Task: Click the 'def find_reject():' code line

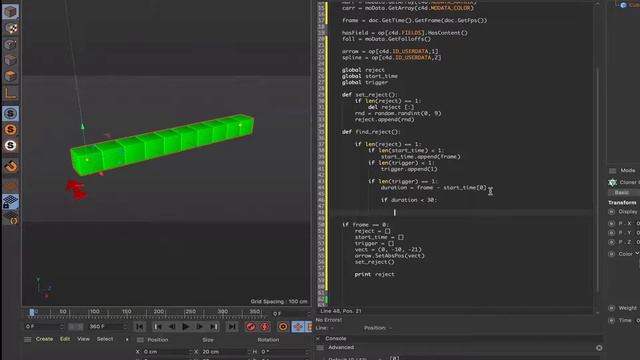Action: tap(371, 132)
